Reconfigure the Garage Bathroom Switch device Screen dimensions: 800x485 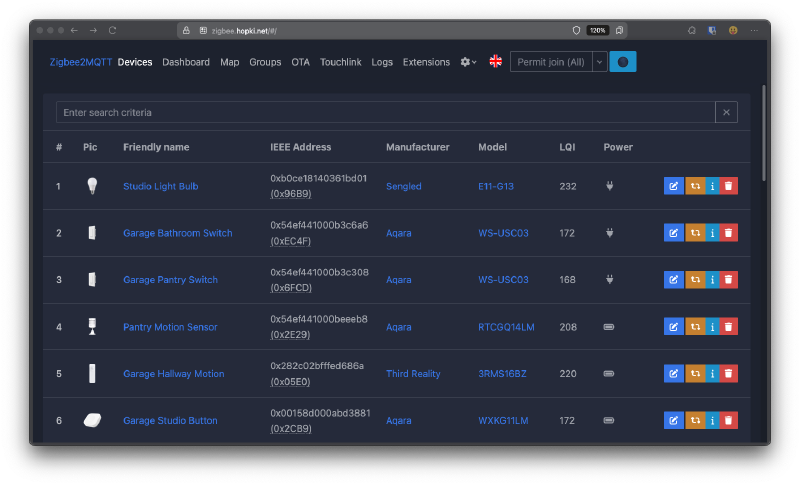(692, 233)
